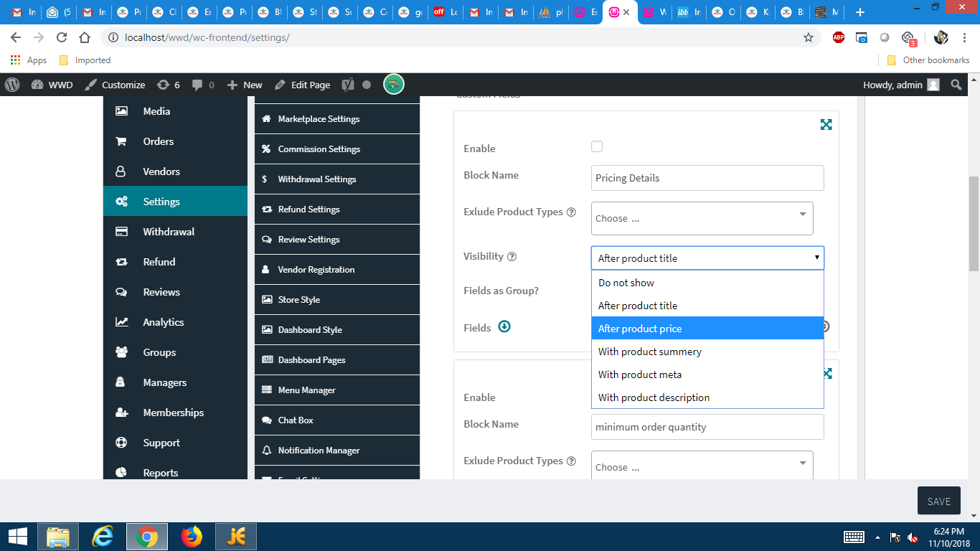This screenshot has height=551, width=980.
Task: Bookmark this page with the star icon
Action: 809,37
